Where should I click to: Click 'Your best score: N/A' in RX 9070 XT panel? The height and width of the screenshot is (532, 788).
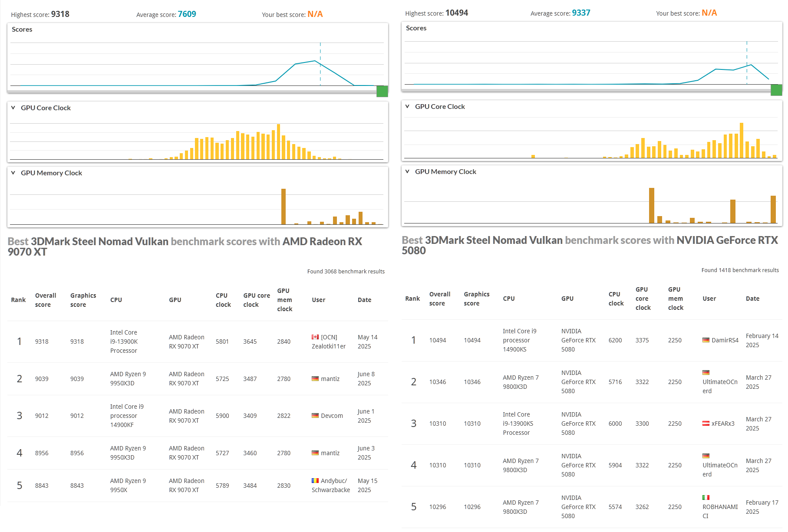(x=292, y=14)
